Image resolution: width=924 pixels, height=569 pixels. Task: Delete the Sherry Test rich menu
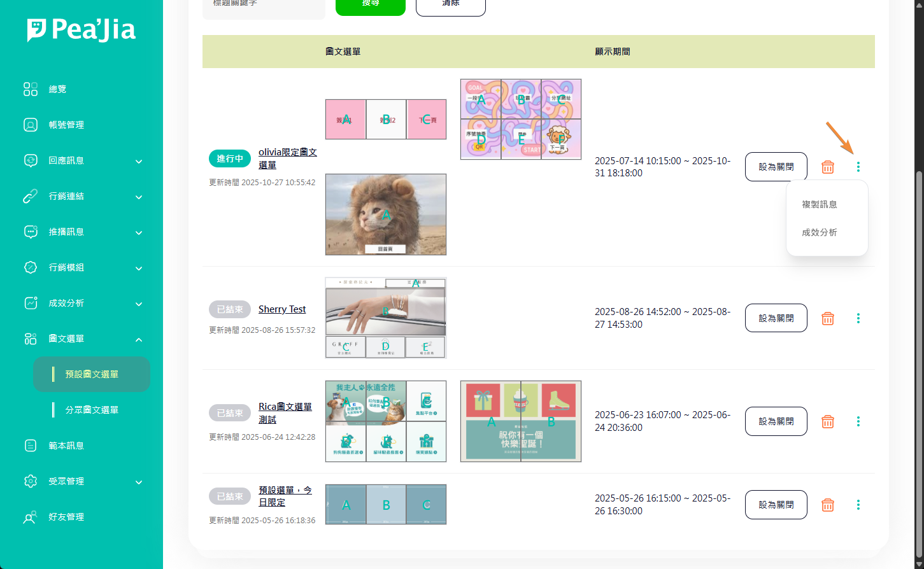(828, 318)
